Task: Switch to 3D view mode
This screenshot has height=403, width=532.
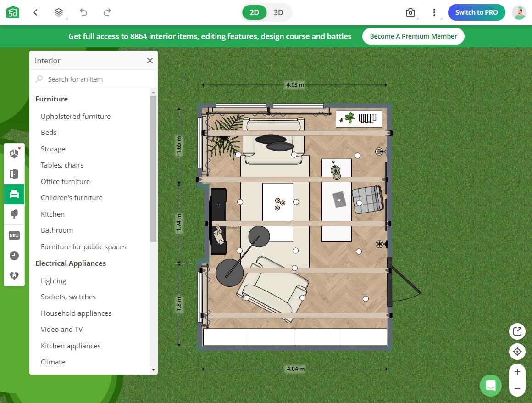Action: point(278,12)
